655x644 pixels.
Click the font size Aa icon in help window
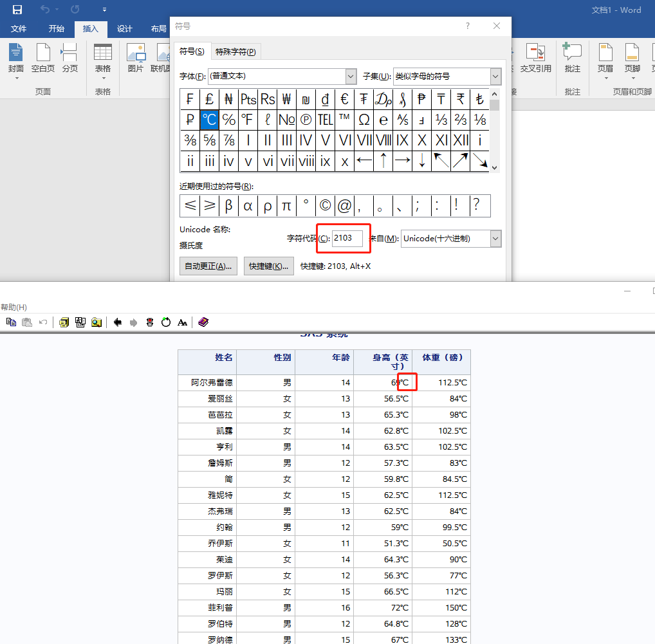tap(182, 322)
